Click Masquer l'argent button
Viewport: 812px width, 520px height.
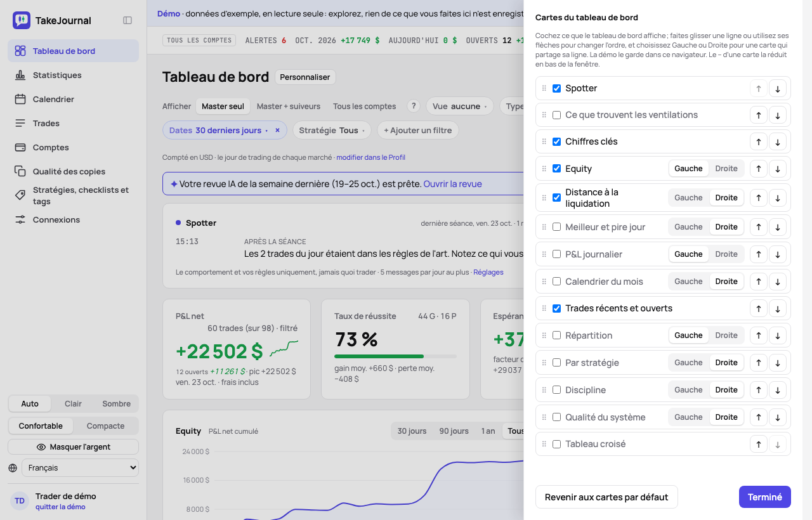pyautogui.click(x=73, y=447)
